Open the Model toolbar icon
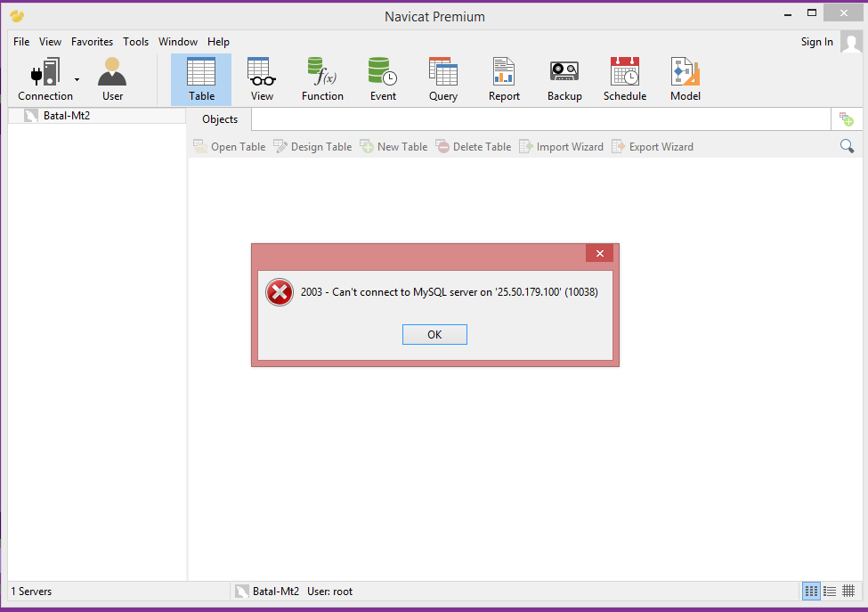 point(685,79)
